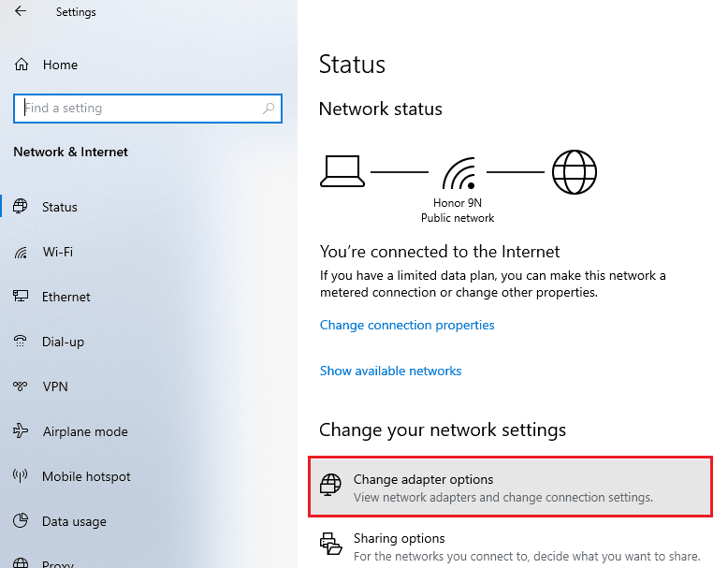Click the Ethernet sidebar icon
The width and height of the screenshot is (728, 568).
[x=22, y=297]
